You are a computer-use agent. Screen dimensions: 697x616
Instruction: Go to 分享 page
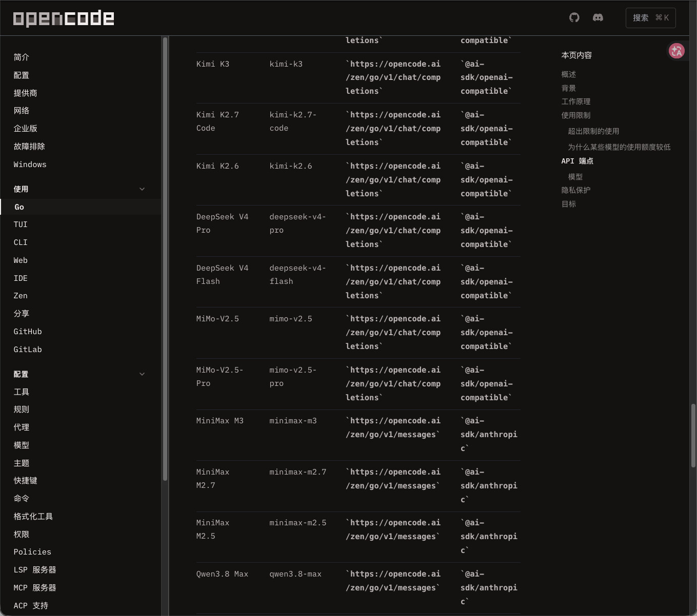[x=22, y=314]
